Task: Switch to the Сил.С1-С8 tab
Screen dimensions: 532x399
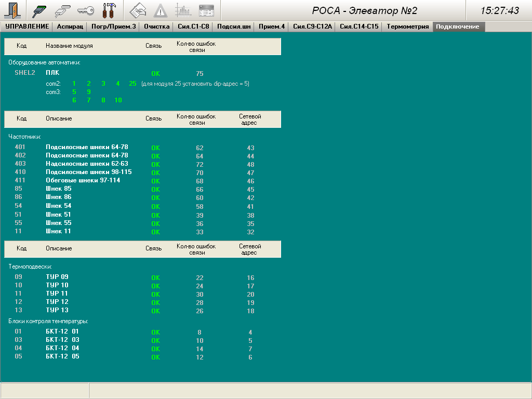Action: click(193, 26)
